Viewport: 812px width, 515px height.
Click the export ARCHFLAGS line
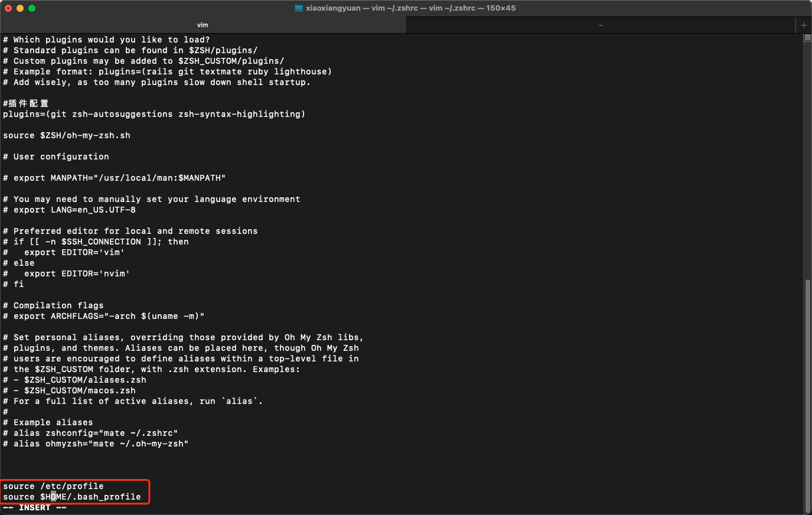pos(104,316)
